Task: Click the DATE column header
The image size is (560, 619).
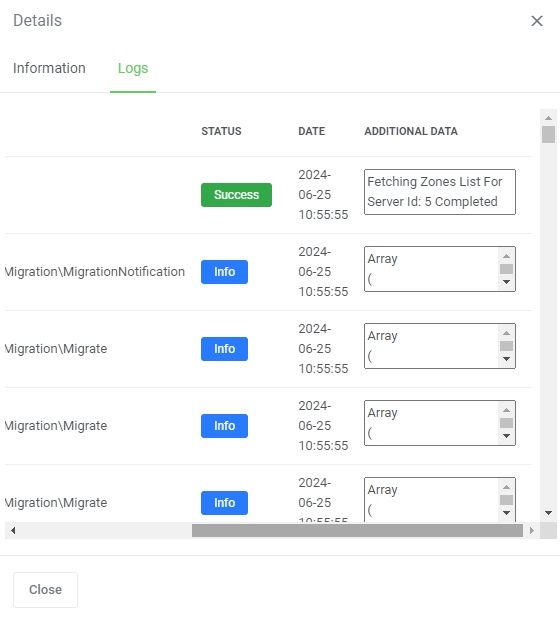Action: (312, 131)
